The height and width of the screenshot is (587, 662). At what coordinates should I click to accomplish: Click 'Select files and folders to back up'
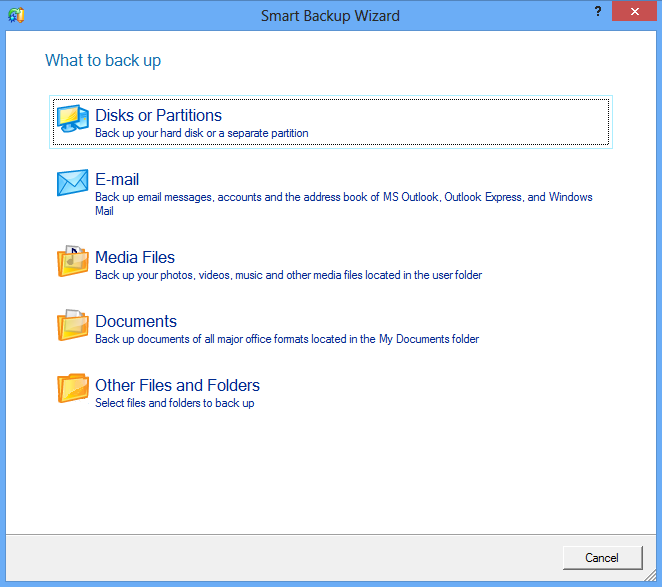174,403
